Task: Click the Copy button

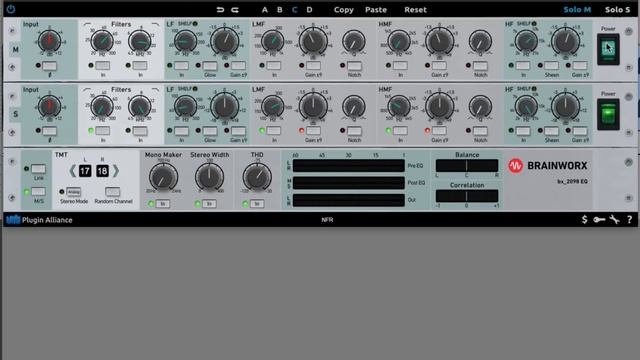Action: (344, 9)
